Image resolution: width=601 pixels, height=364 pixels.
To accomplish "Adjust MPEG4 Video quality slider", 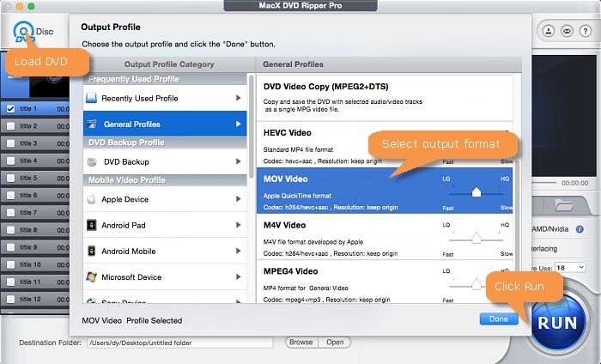I will (476, 285).
